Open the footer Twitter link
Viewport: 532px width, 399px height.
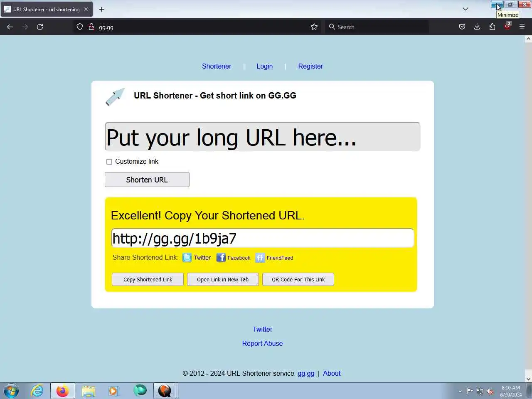point(263,329)
